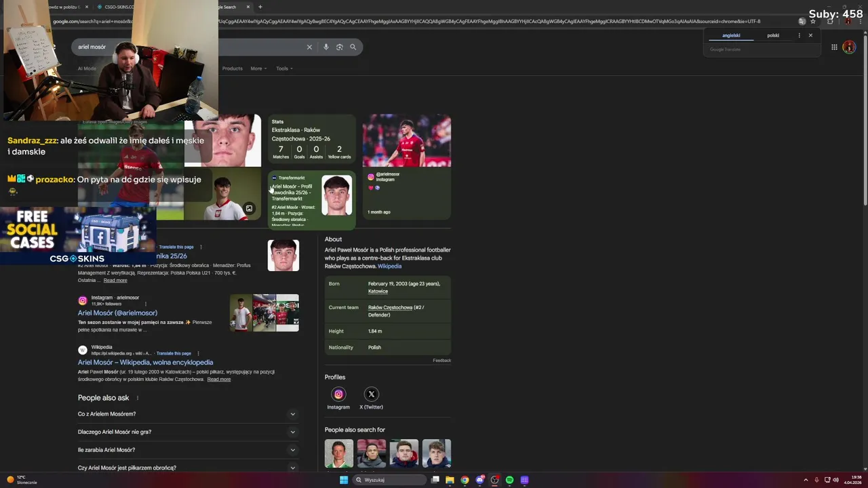Open the clock and date in taskbar

coord(853,480)
